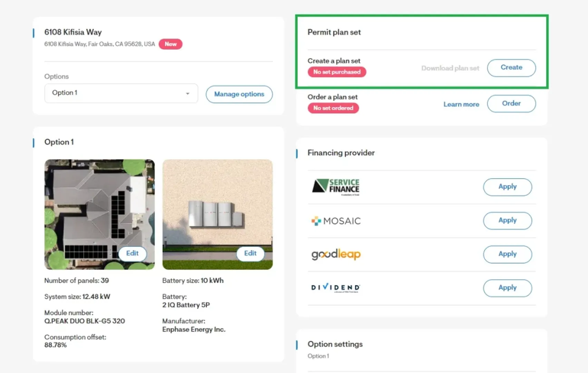Click the Download plan set link
Screen dimensions: 588x373
point(450,68)
